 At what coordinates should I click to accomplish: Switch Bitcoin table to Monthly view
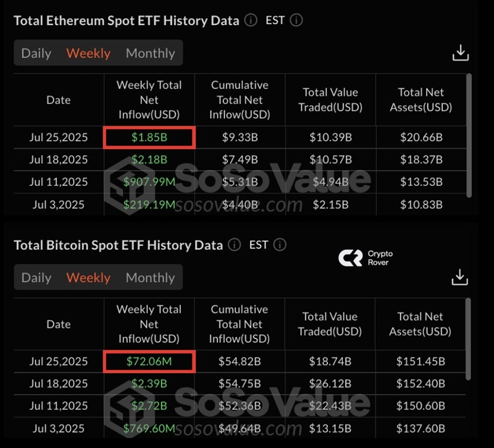click(150, 278)
